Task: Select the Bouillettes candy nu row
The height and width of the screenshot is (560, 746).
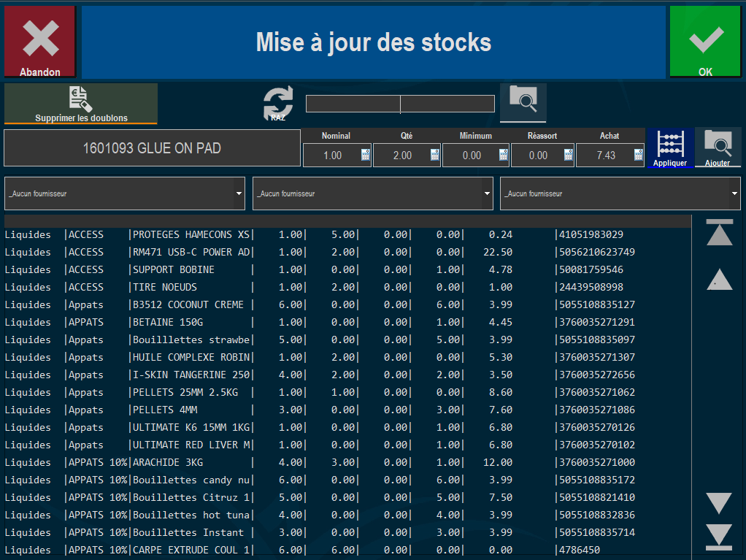Action: point(347,480)
